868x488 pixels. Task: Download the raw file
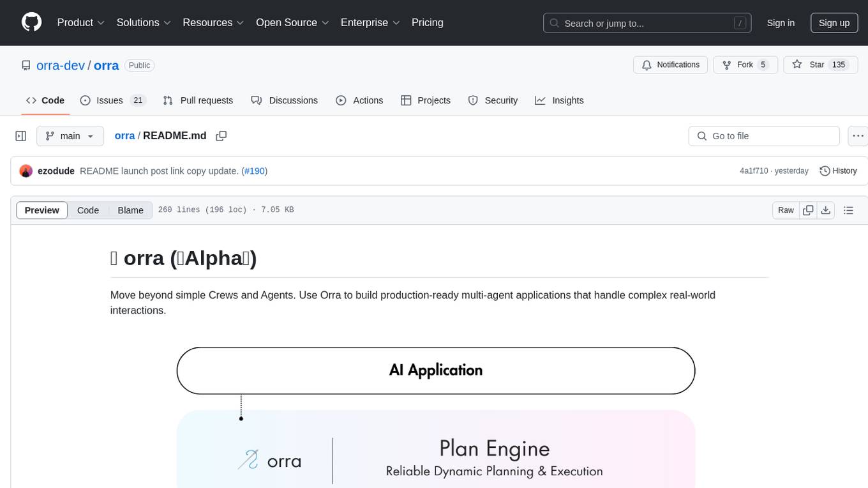point(825,210)
